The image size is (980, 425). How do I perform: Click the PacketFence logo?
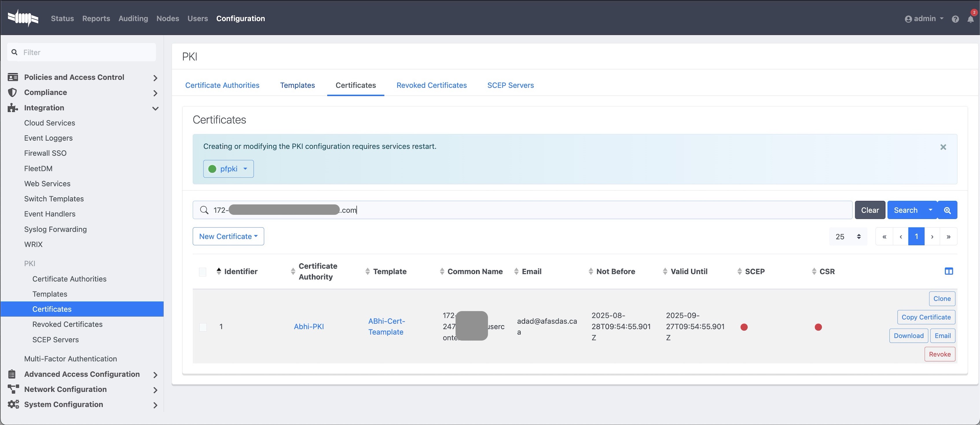click(23, 18)
